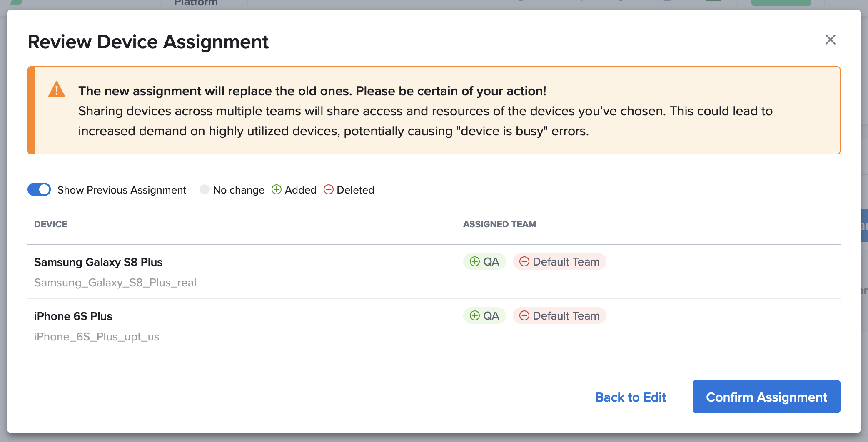Click the red Deleted legend minus icon
Image resolution: width=868 pixels, height=442 pixels.
[x=329, y=190]
